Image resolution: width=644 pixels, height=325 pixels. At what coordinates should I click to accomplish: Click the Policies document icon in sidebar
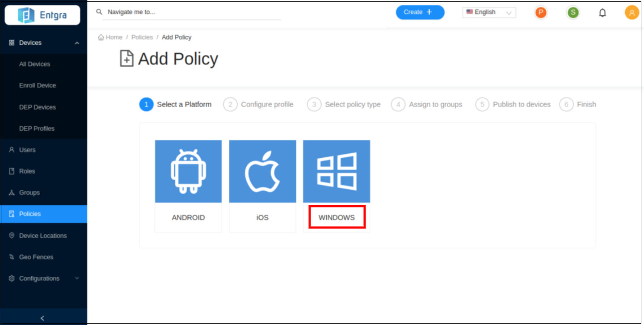pos(12,214)
